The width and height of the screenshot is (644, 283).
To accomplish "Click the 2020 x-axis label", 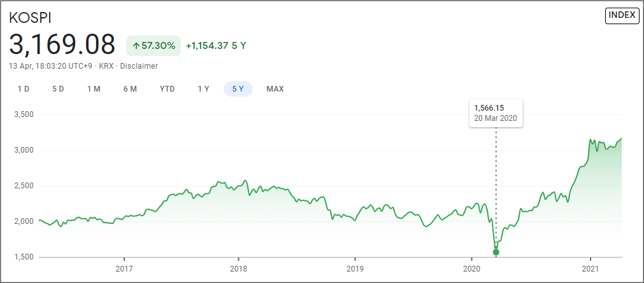I will [471, 268].
